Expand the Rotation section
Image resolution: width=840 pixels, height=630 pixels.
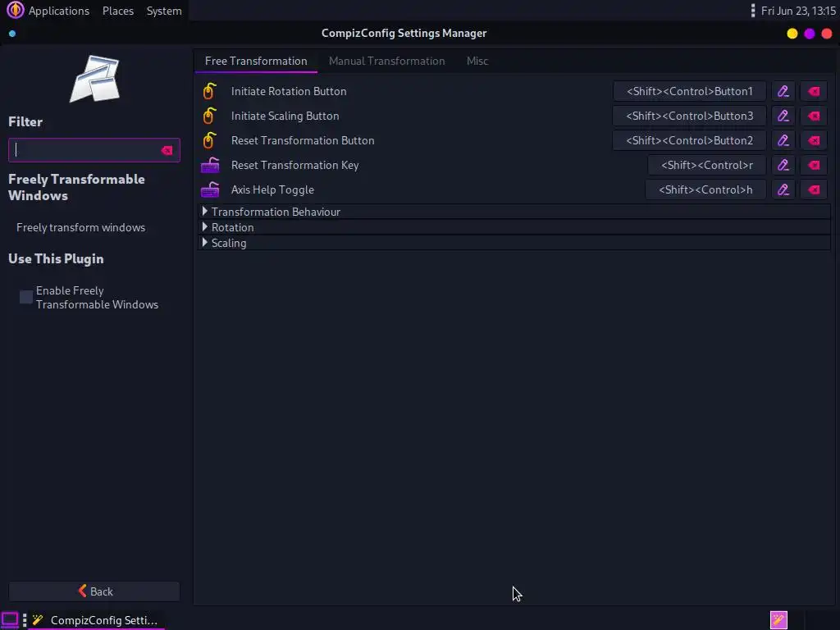(514, 227)
